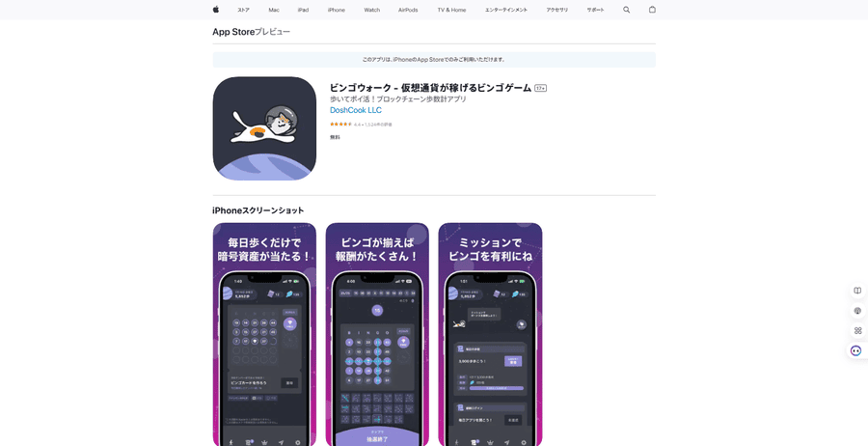Image resolution: width=868 pixels, height=446 pixels.
Task: Open the iPad menu
Action: point(304,10)
